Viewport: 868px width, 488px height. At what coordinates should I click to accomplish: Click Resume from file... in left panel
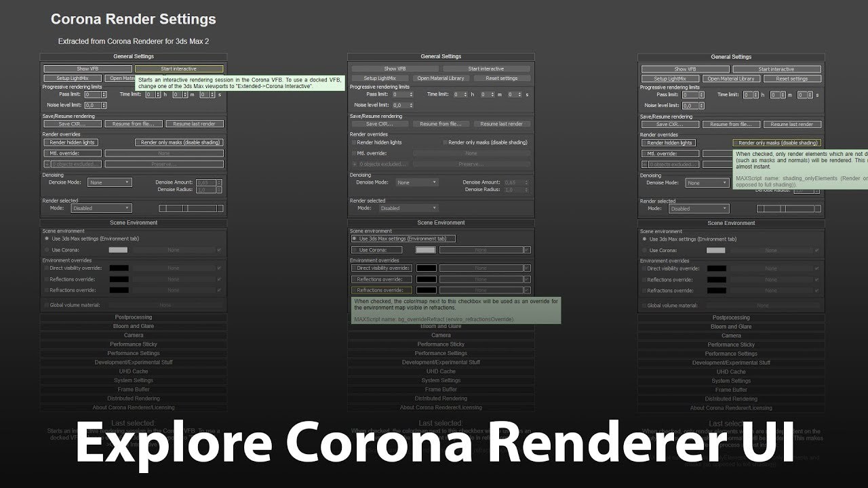tap(134, 124)
